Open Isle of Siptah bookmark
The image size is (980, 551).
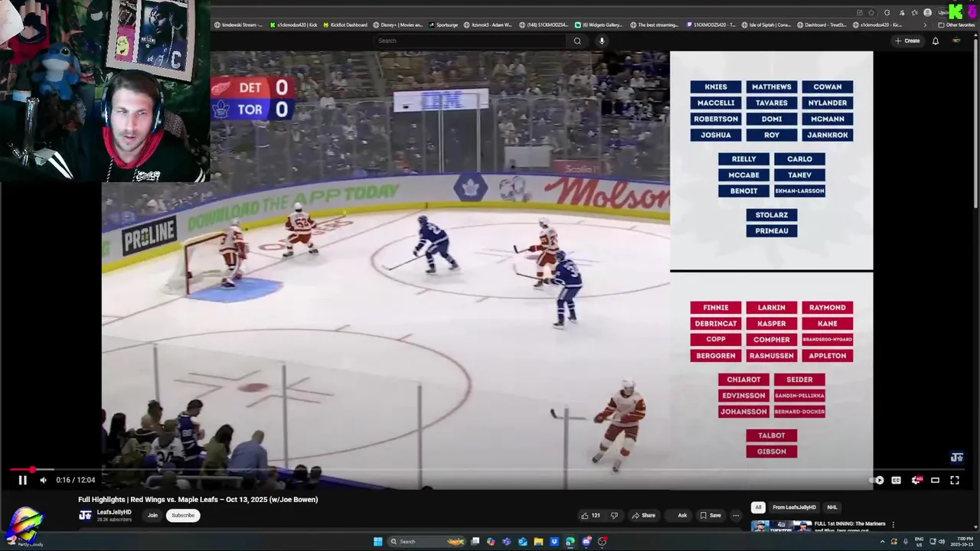click(767, 24)
